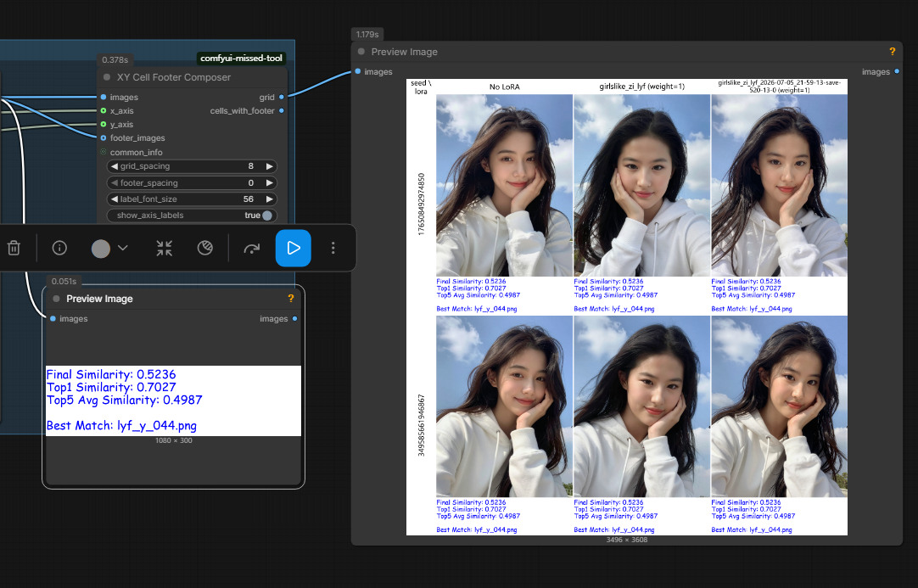Open the similarity text preview thumbnail
Image resolution: width=918 pixels, height=588 pixels.
click(173, 400)
